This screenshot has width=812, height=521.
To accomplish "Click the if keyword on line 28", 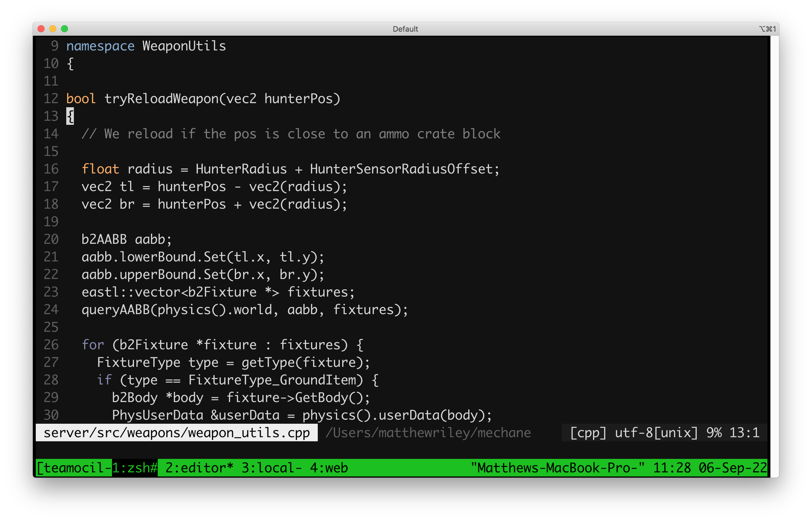I will [x=104, y=380].
